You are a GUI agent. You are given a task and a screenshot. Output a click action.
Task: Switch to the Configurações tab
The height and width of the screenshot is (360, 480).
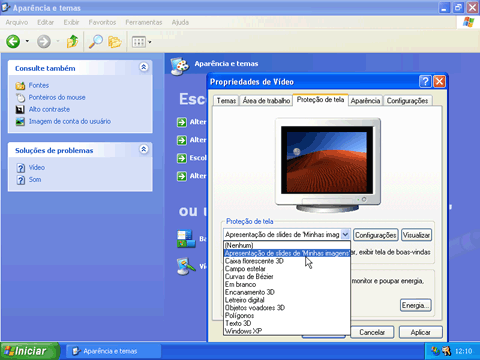pyautogui.click(x=407, y=101)
